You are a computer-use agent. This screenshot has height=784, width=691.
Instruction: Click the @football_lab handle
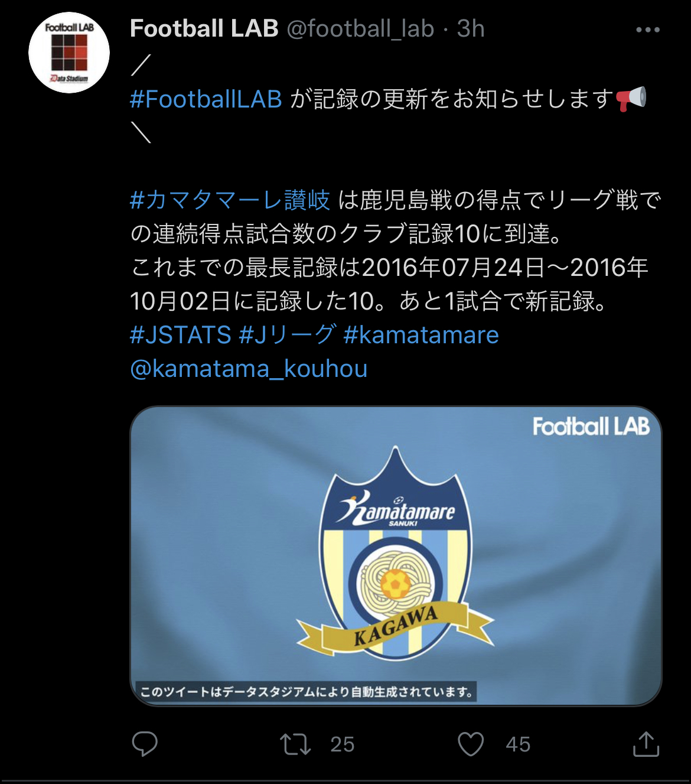tap(361, 28)
